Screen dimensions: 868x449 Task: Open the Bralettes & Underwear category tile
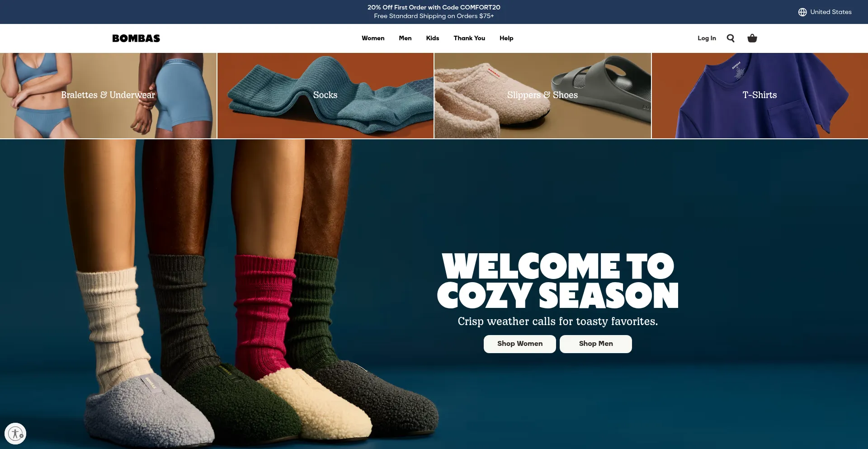108,95
